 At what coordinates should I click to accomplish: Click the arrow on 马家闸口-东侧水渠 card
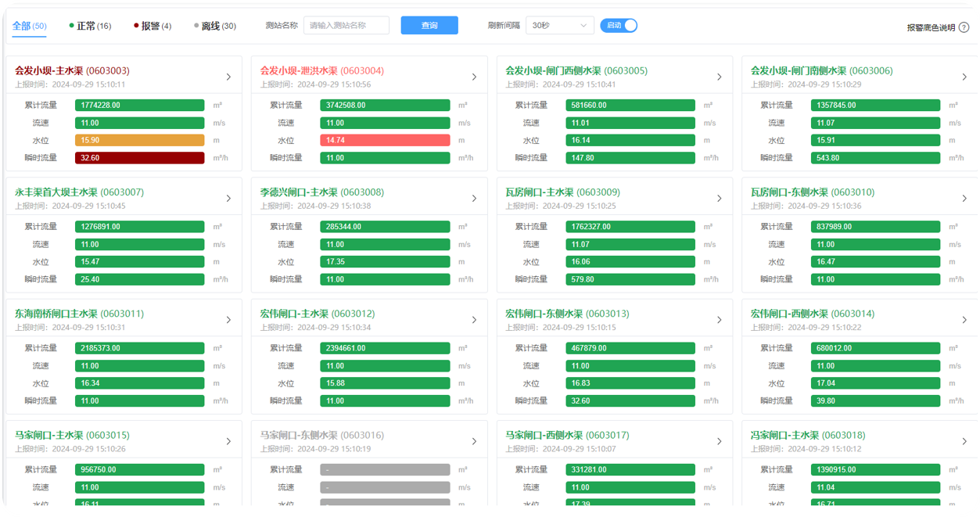(473, 441)
